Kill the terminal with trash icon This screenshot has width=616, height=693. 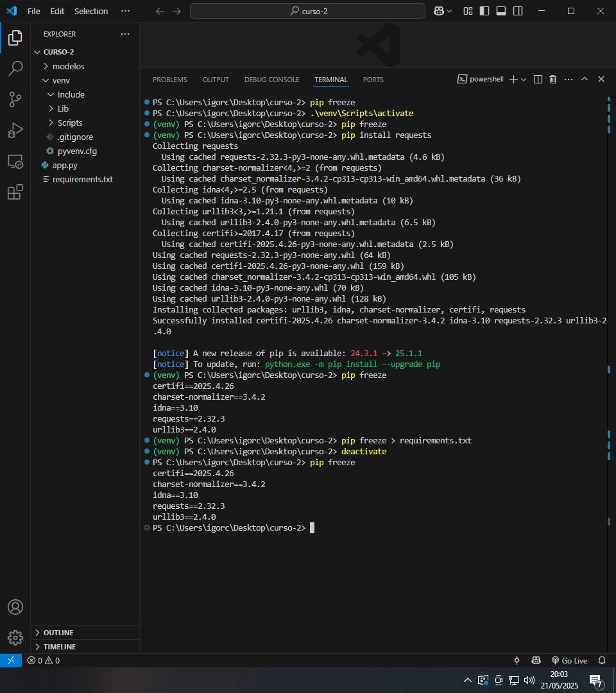pyautogui.click(x=552, y=80)
